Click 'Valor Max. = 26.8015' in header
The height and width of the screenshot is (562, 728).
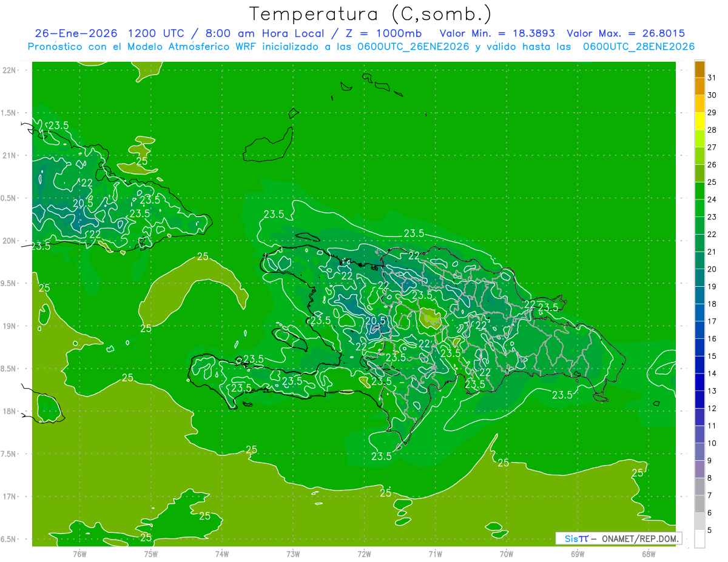tap(625, 33)
